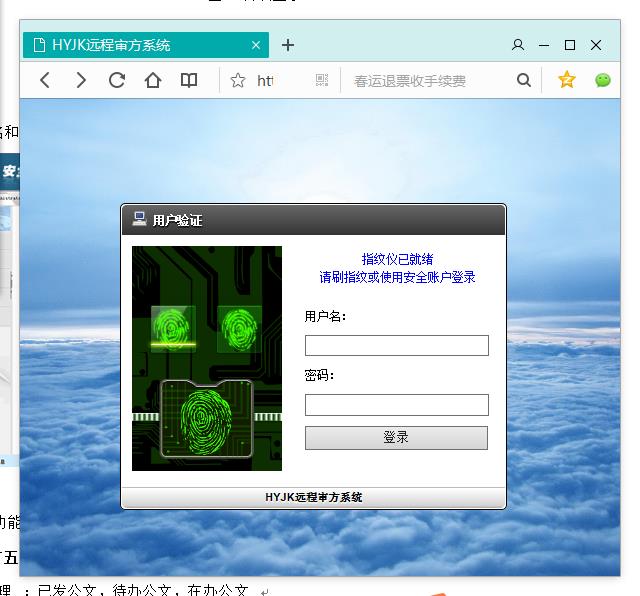Reload the current page
Viewport: 640px width, 596px height.
pos(117,80)
